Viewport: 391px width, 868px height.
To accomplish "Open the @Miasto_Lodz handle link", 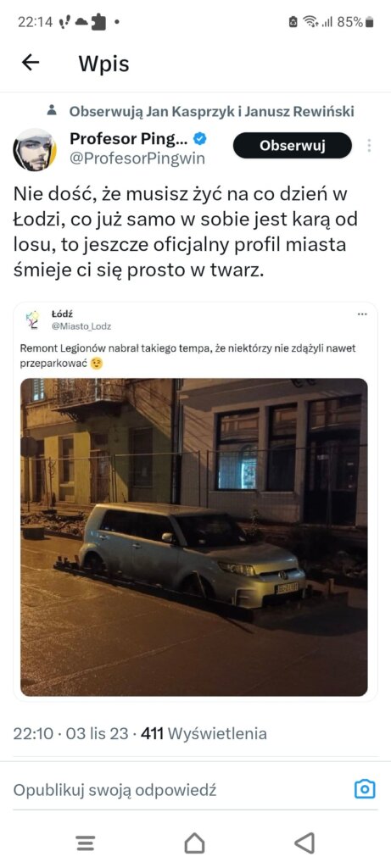I will (81, 326).
